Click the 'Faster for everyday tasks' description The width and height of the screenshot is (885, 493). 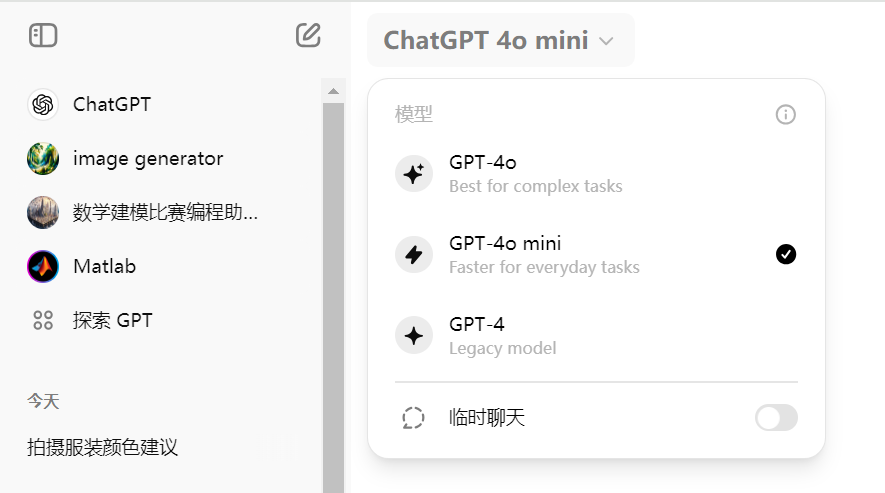point(544,267)
